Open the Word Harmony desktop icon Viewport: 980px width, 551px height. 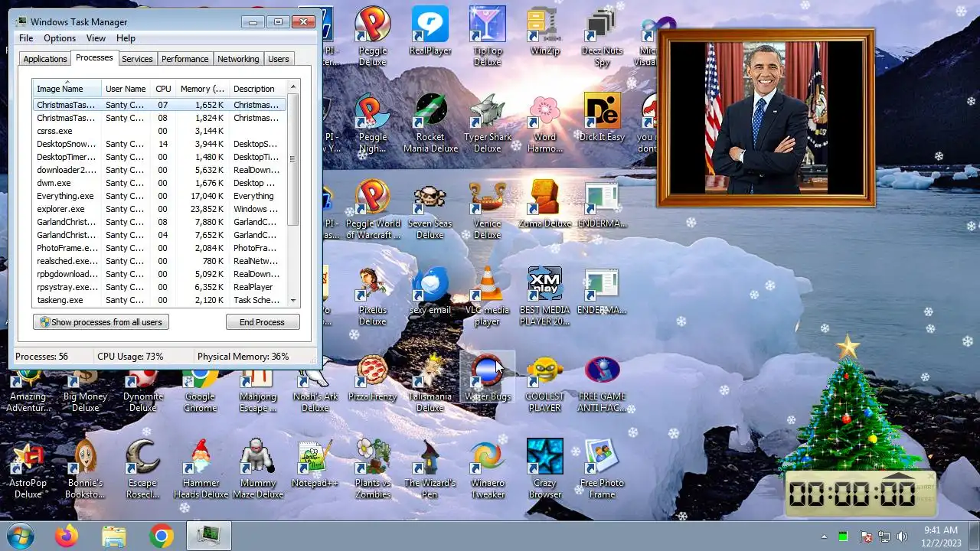[x=545, y=122]
